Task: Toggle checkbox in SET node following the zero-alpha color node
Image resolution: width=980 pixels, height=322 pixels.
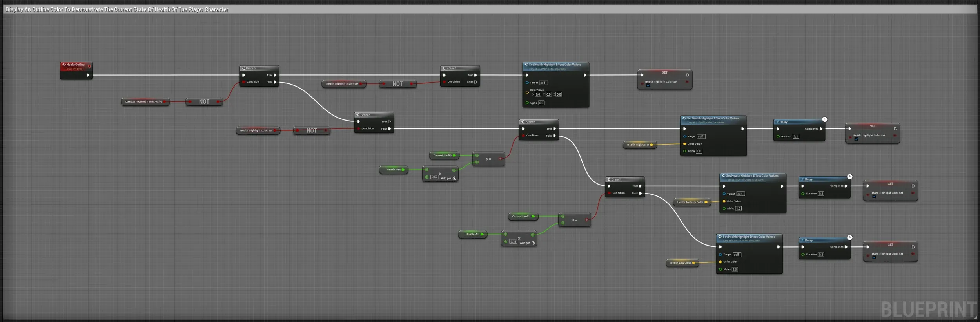Action: click(x=648, y=85)
